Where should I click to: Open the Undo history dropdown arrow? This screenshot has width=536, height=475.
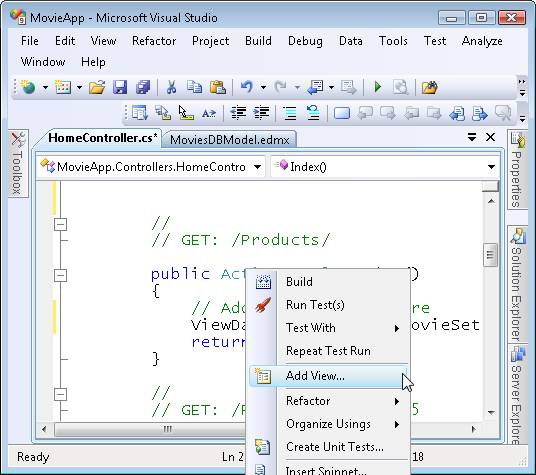263,88
